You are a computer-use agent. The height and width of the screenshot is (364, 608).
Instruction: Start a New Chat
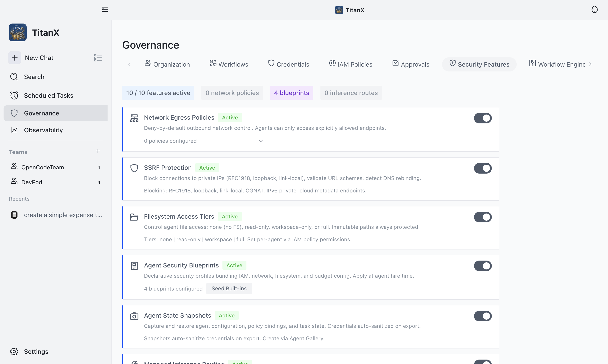tap(39, 58)
